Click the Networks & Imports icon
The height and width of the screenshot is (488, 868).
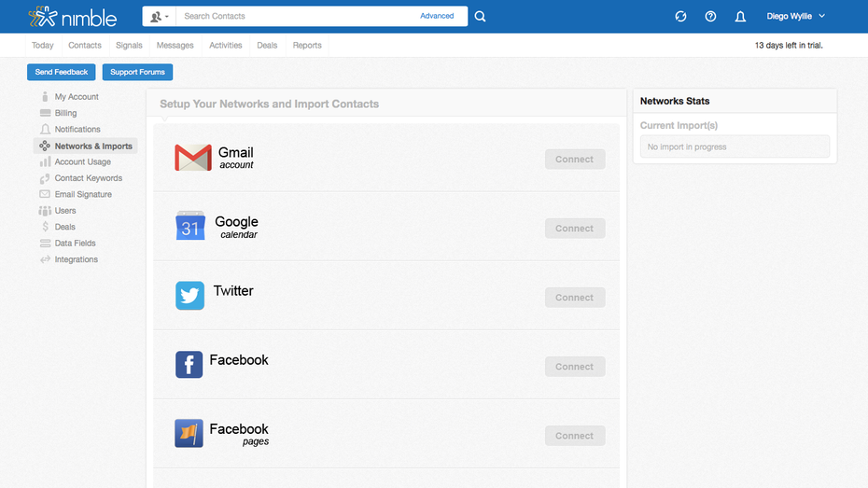click(45, 146)
